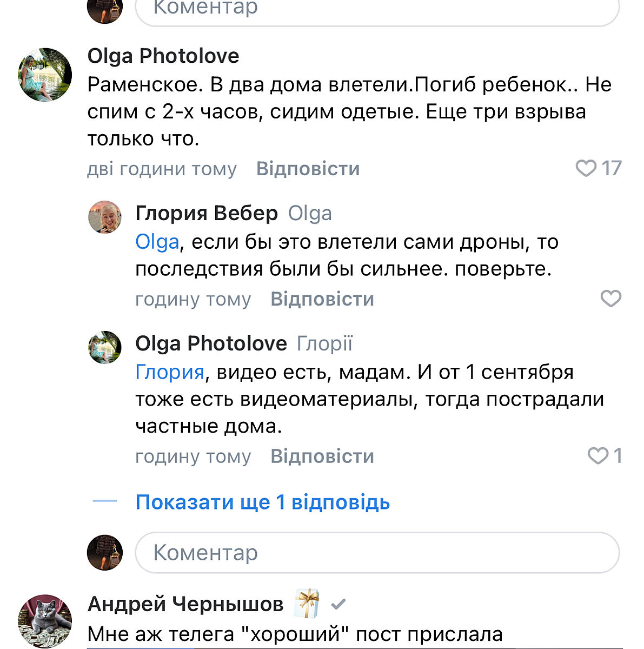Click blue Olga mention in Глория's reply
This screenshot has width=644, height=649.
tap(157, 242)
